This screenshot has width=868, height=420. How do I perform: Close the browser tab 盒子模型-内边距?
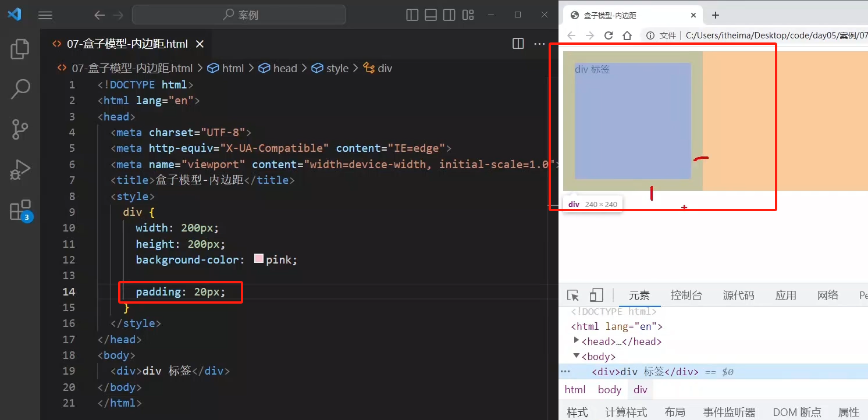(693, 16)
